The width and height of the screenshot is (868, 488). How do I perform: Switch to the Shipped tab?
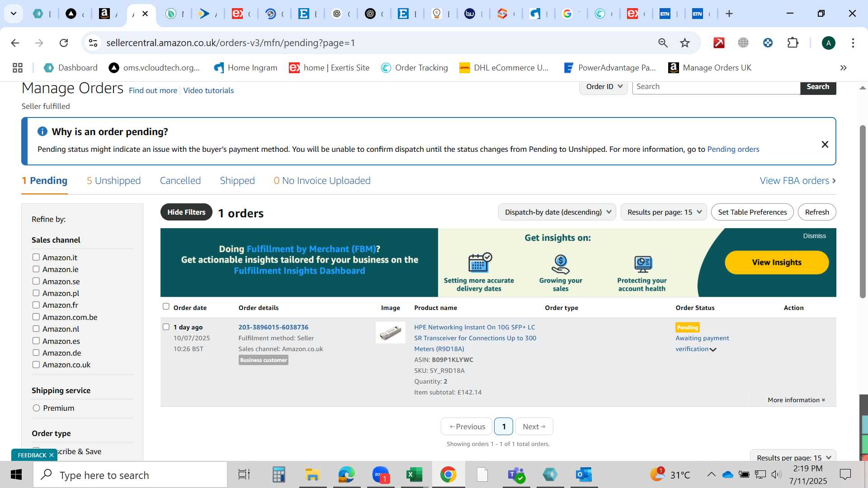pos(237,181)
